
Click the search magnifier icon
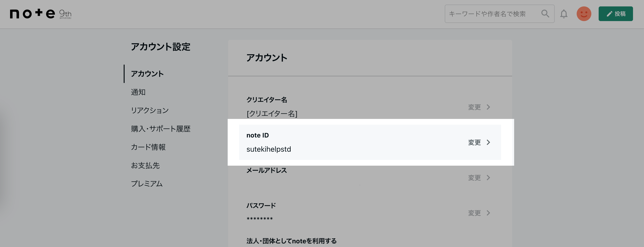545,14
